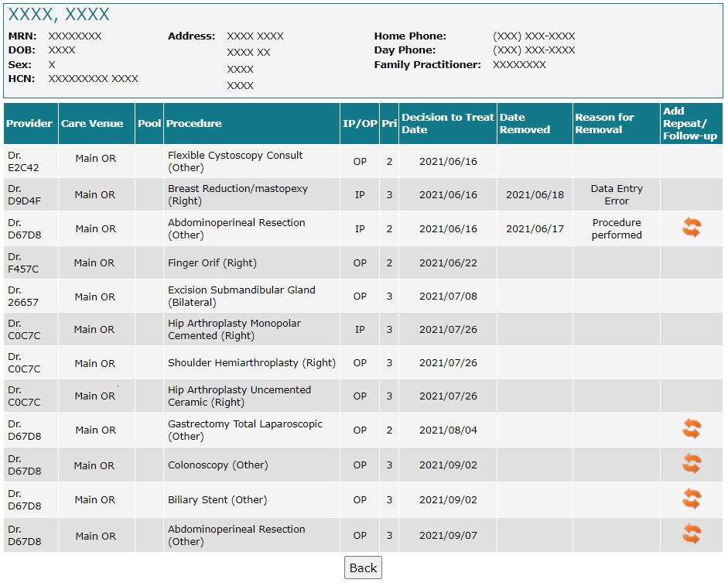
Task: Click Date Removed value 2021/06/17
Action: [535, 228]
